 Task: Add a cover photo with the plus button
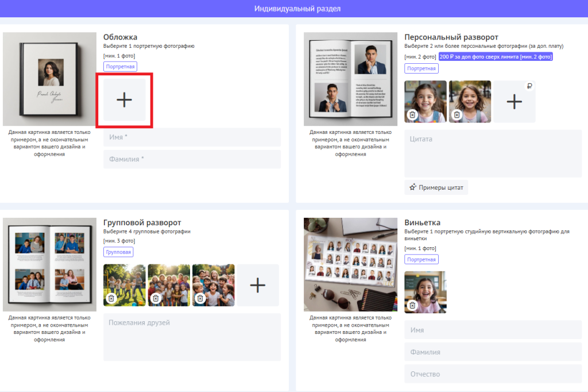[x=124, y=100]
